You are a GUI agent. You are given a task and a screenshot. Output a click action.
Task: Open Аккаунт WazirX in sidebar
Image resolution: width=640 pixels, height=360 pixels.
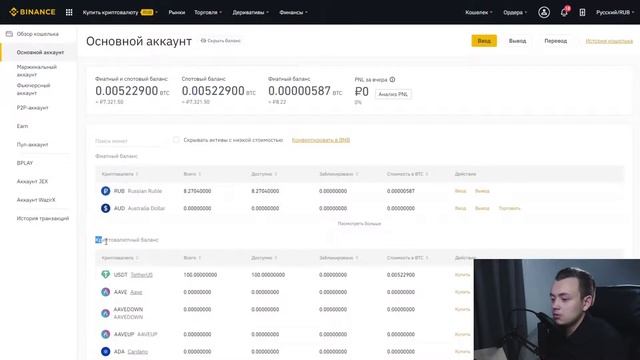pyautogui.click(x=36, y=200)
